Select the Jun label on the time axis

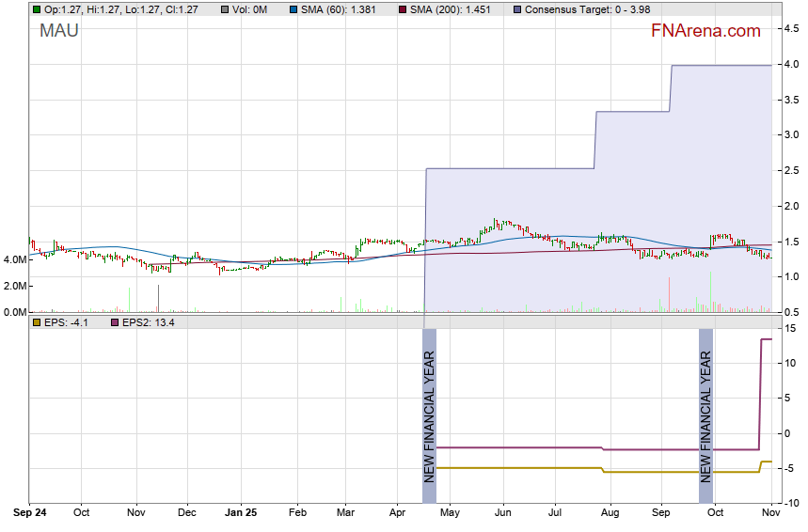click(502, 513)
